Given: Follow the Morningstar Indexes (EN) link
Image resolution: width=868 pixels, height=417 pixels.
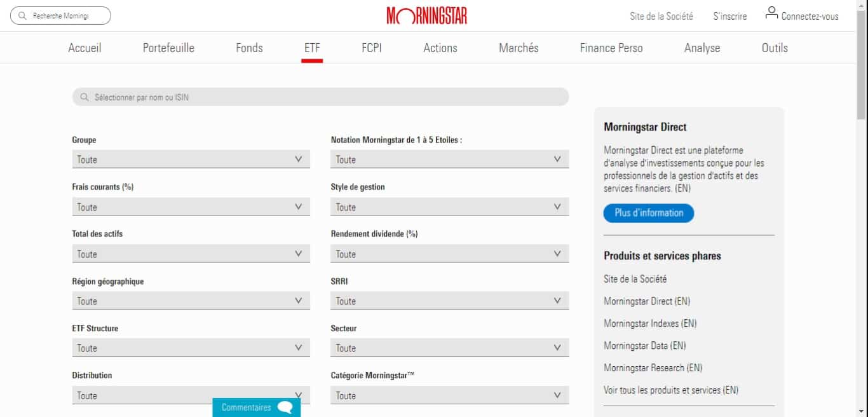Looking at the screenshot, I should click(650, 324).
